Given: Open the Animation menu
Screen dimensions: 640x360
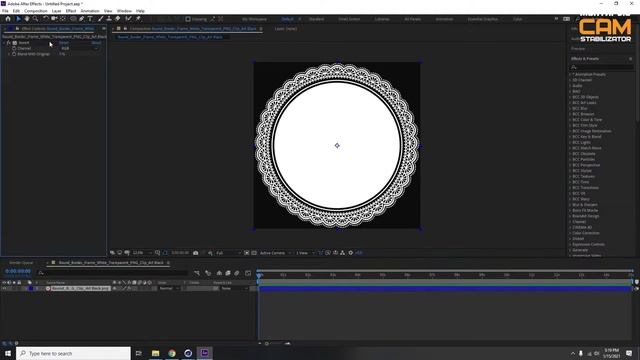Looking at the screenshot, I should coord(90,11).
